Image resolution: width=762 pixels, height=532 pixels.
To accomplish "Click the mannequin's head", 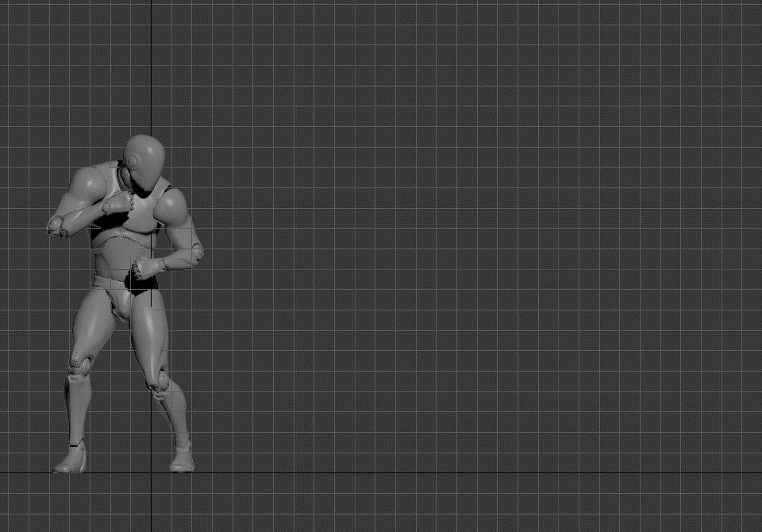I will (x=144, y=163).
